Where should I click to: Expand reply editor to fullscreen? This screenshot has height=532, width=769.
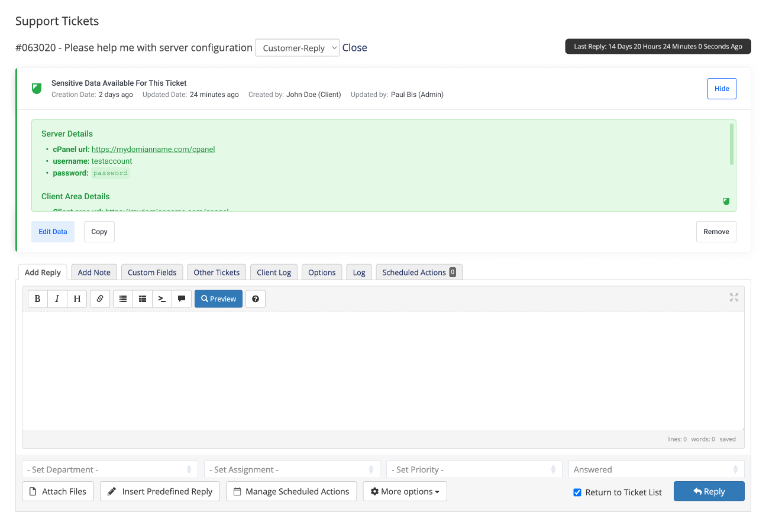pos(734,297)
